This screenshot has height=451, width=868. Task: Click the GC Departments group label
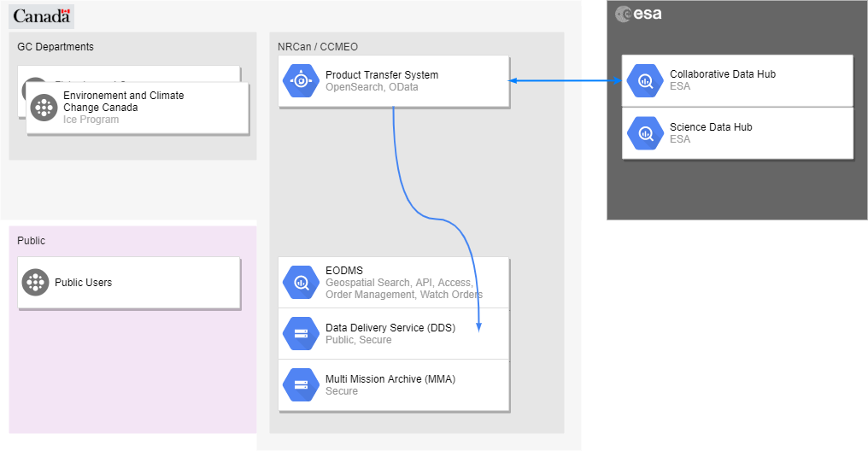56,46
